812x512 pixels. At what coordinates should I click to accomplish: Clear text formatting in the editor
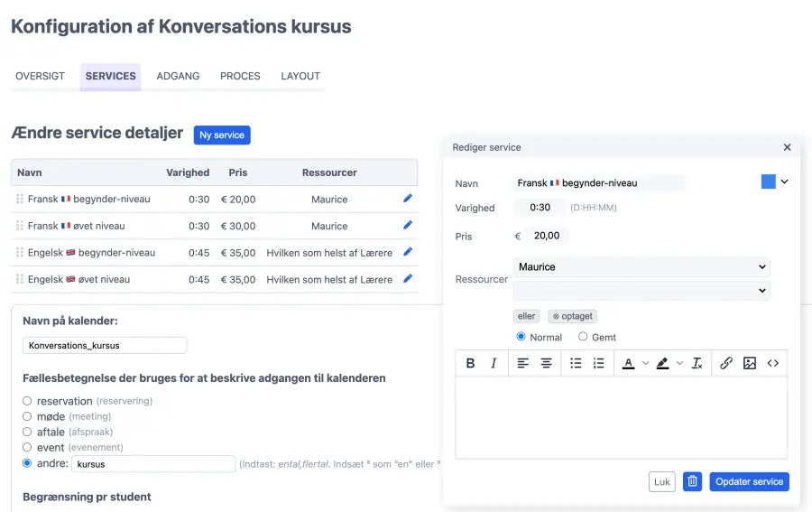point(697,363)
